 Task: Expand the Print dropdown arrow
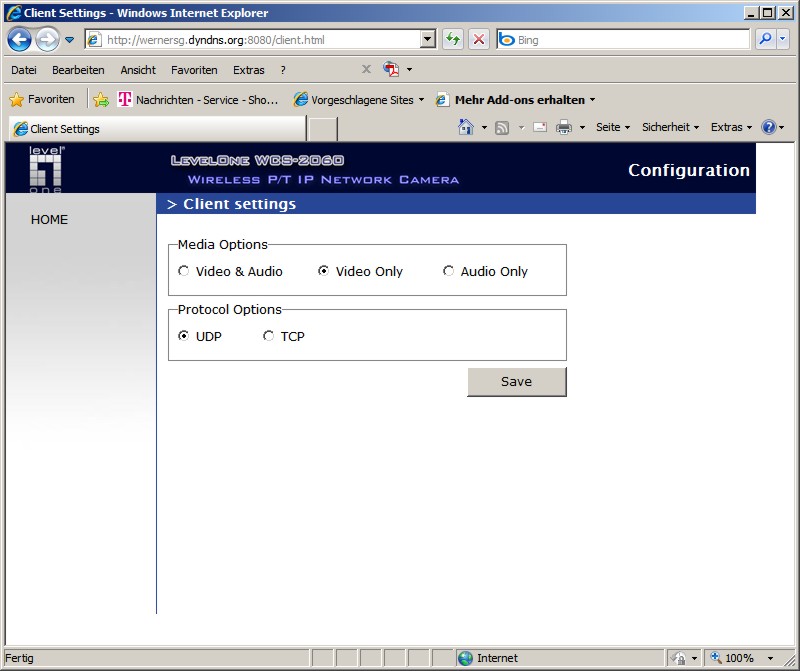582,128
